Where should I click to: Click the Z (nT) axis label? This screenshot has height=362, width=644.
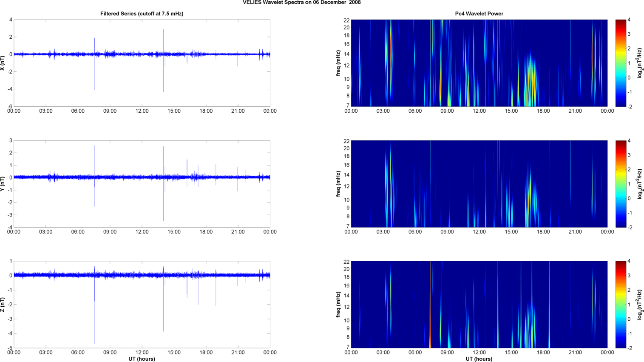pos(3,305)
